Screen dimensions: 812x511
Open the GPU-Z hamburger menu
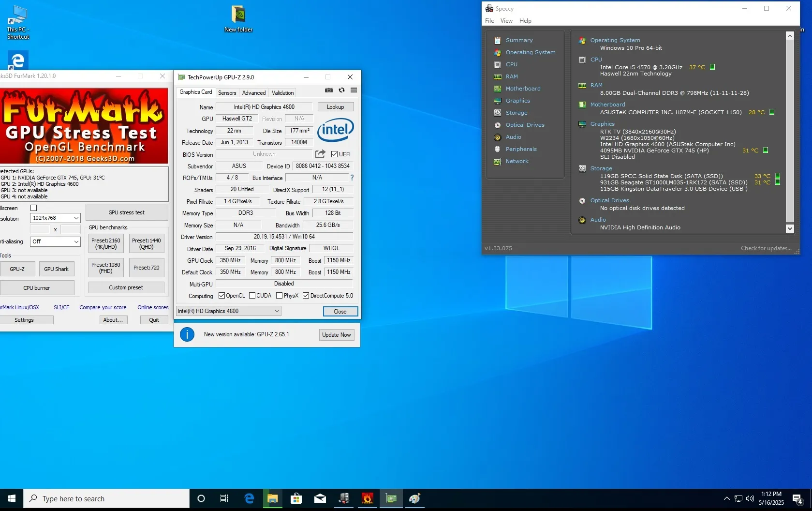pyautogui.click(x=354, y=90)
